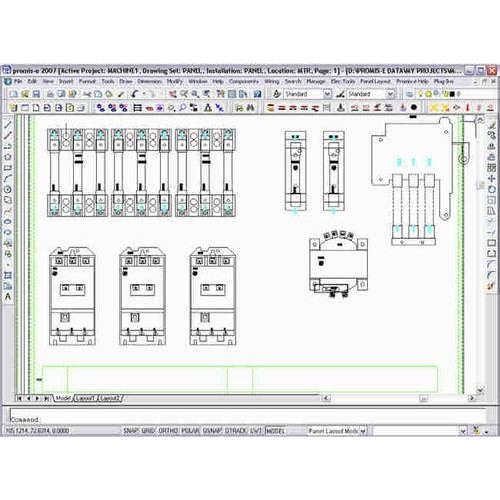Open the Components menu
This screenshot has height=500, width=500.
244,81
